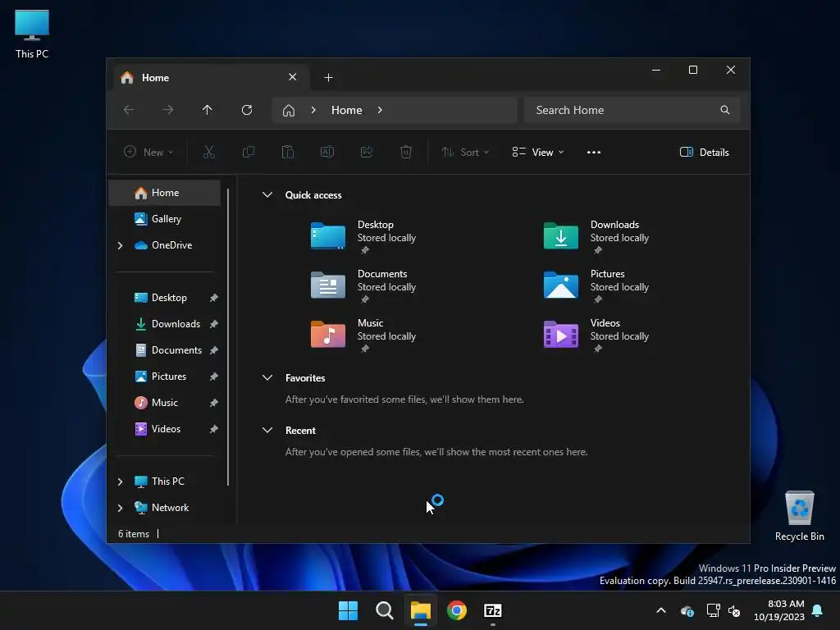Open the Windows Start menu
Viewport: 840px width, 630px height.
pos(348,610)
